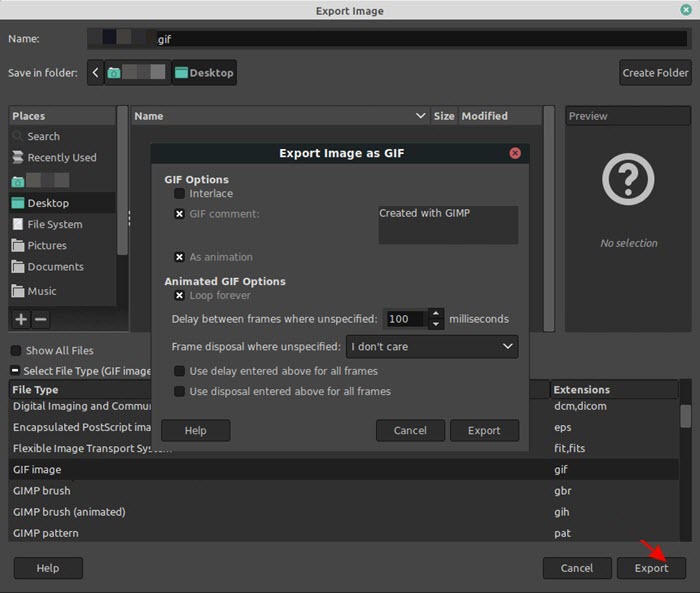The image size is (700, 593).
Task: Click the Documents folder icon in Places
Action: point(17,267)
